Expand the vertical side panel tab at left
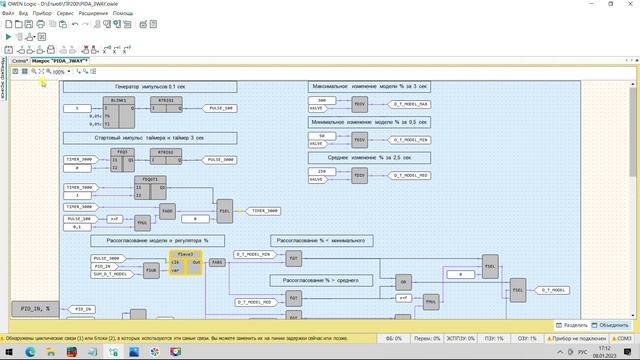Screen dimensions: 640x360 tap(3, 78)
